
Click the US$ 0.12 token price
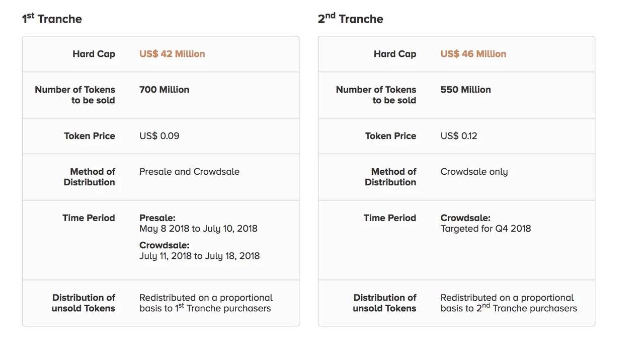click(459, 136)
